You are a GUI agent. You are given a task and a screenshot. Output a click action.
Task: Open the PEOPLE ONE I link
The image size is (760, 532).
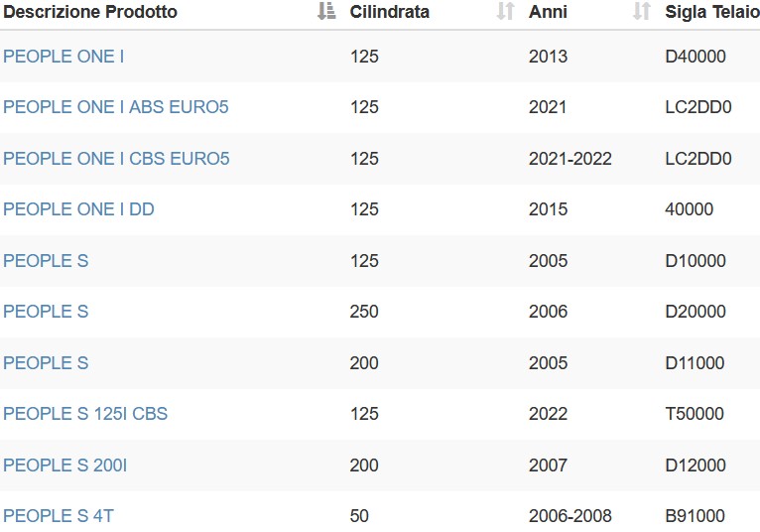point(63,57)
